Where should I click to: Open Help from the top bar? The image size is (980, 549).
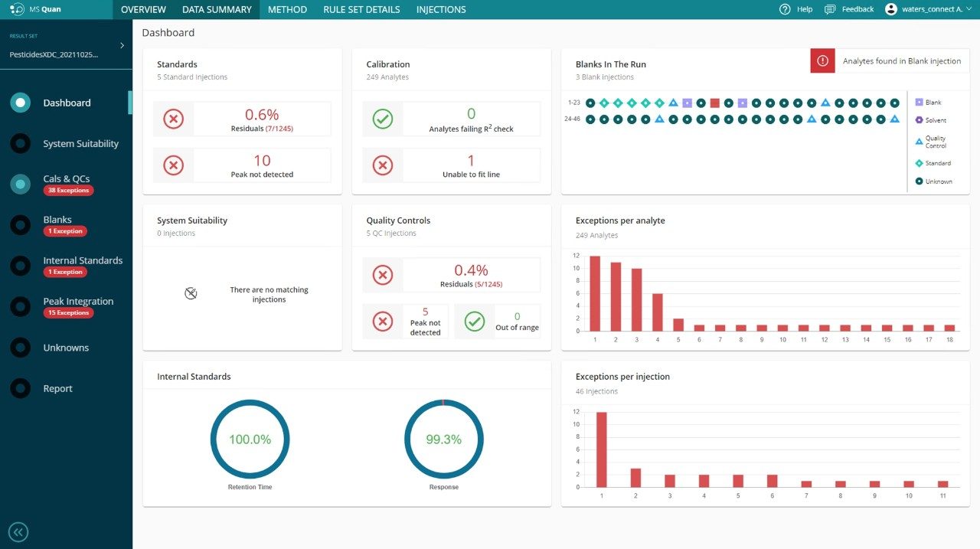[797, 9]
